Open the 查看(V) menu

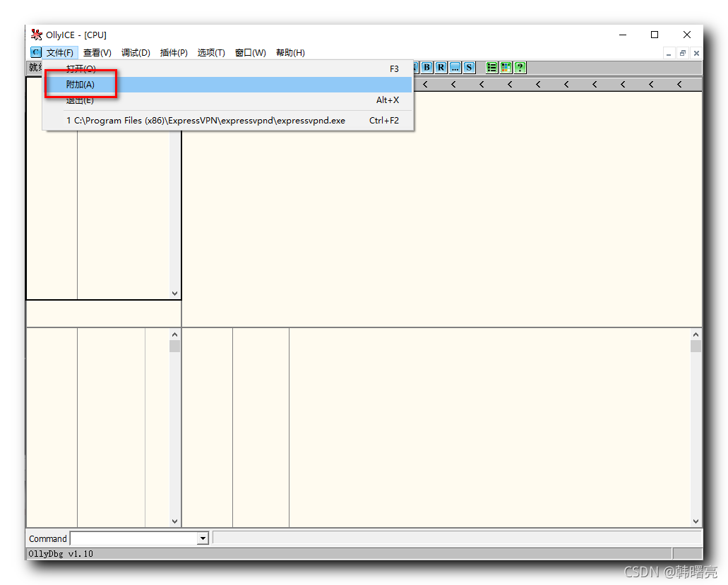pyautogui.click(x=97, y=53)
